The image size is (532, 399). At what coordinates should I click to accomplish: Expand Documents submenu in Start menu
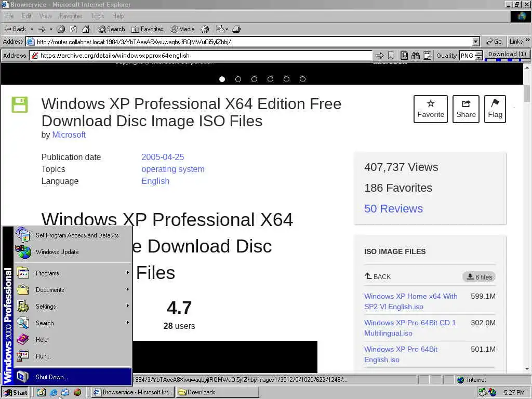click(73, 290)
